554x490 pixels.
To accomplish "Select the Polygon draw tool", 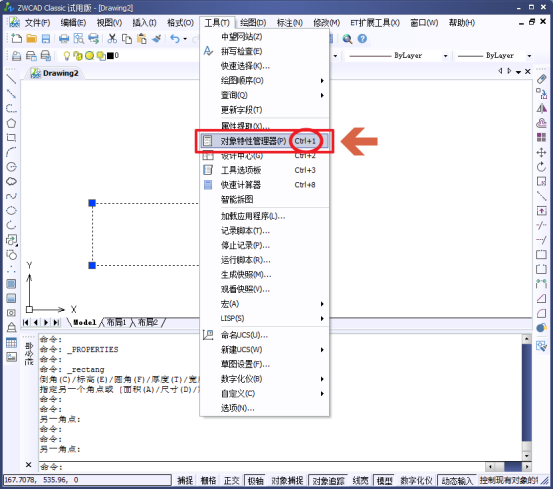I will (11, 123).
